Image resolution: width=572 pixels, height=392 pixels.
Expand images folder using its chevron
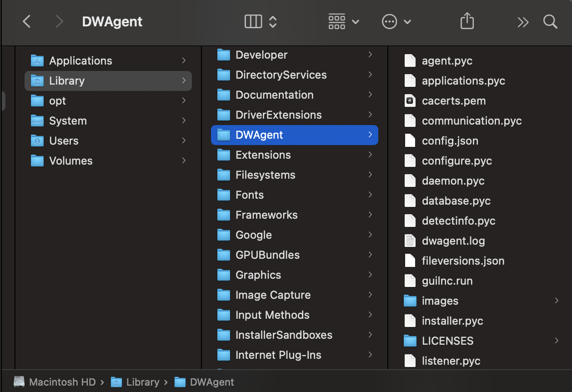[x=557, y=301]
